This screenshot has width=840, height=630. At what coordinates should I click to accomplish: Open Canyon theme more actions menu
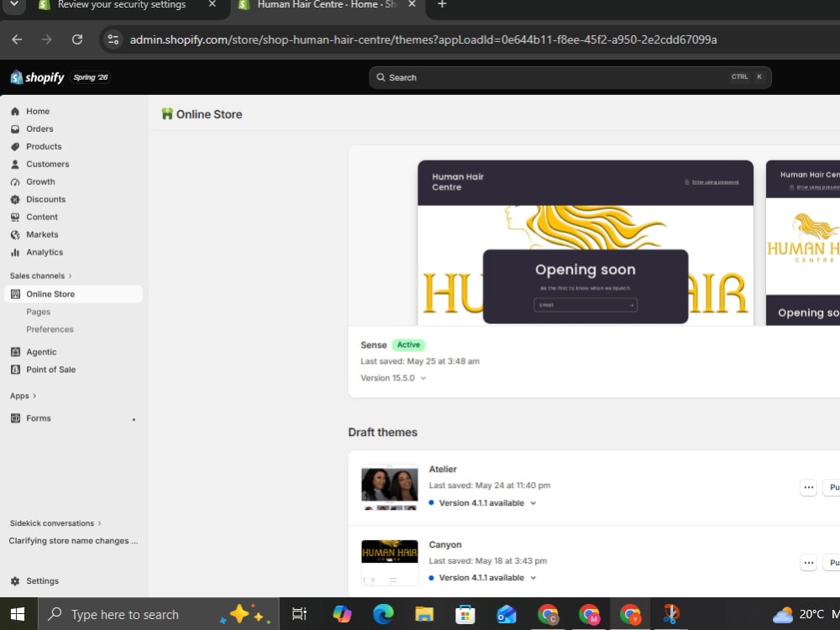point(808,563)
